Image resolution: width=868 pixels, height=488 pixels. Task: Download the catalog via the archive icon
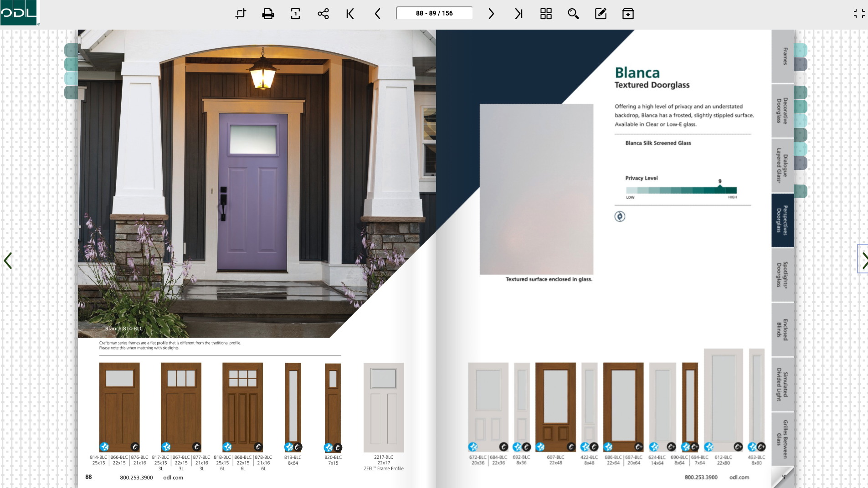point(628,14)
